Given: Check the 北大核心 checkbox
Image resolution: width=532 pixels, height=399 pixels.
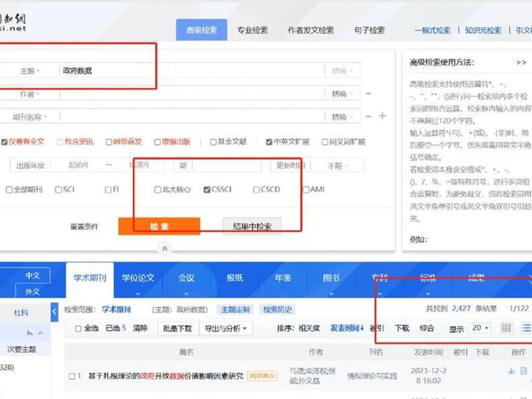Looking at the screenshot, I should (x=158, y=190).
